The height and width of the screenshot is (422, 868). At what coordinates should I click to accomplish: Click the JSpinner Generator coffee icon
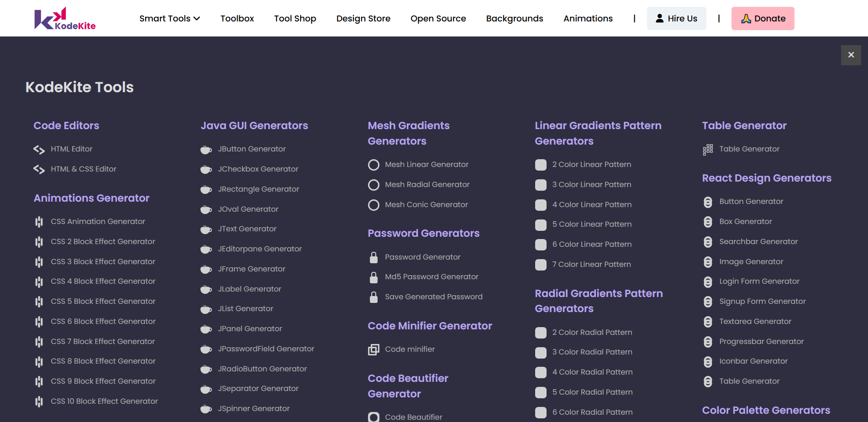click(206, 409)
